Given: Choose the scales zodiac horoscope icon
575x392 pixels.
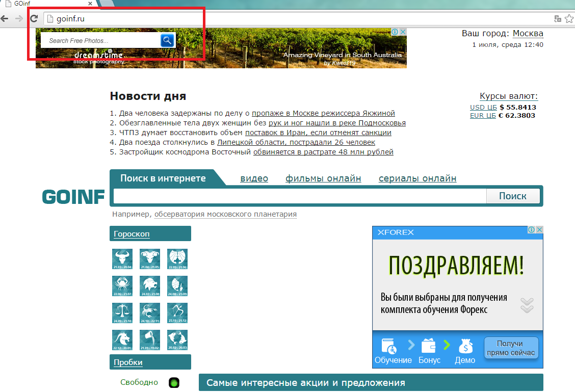Looking at the screenshot, I should 122,313.
